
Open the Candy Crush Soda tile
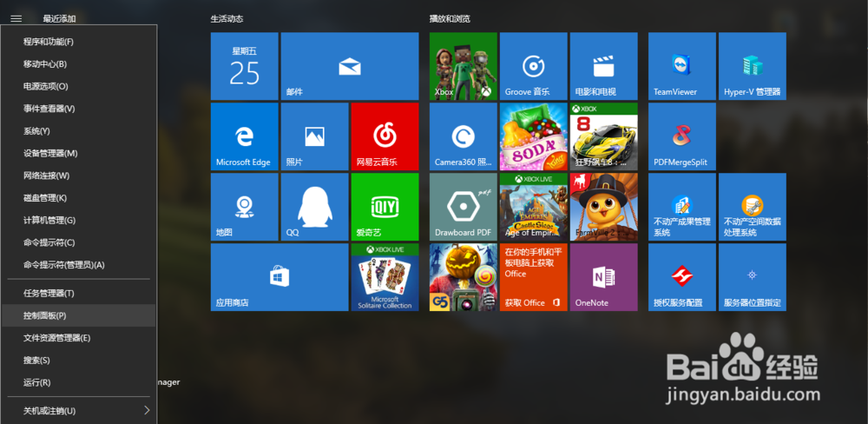[534, 136]
